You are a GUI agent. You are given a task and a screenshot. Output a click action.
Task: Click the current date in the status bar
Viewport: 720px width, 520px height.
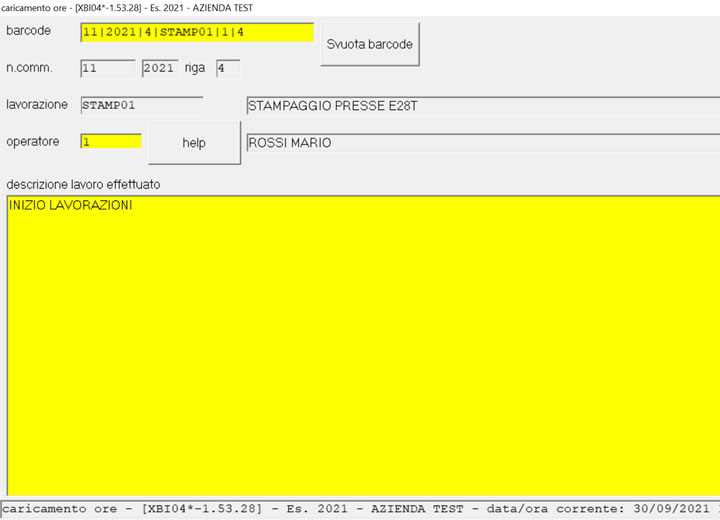pos(672,510)
